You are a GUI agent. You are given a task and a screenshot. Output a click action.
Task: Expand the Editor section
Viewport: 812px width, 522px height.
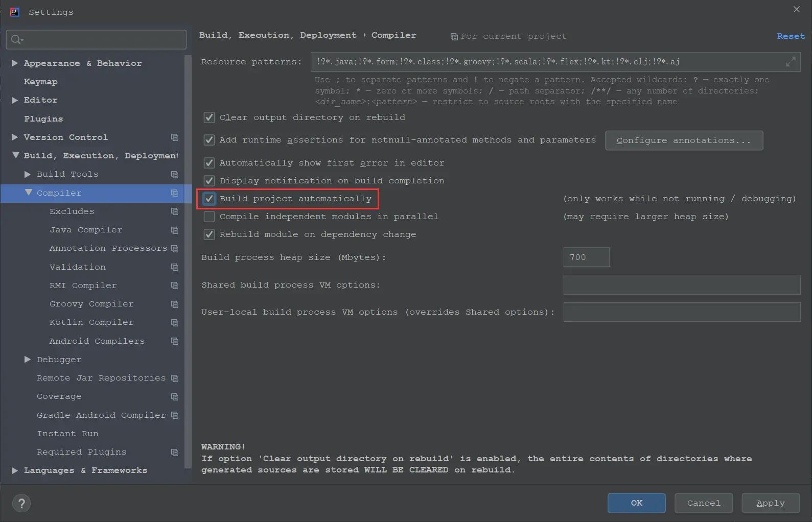pos(15,100)
